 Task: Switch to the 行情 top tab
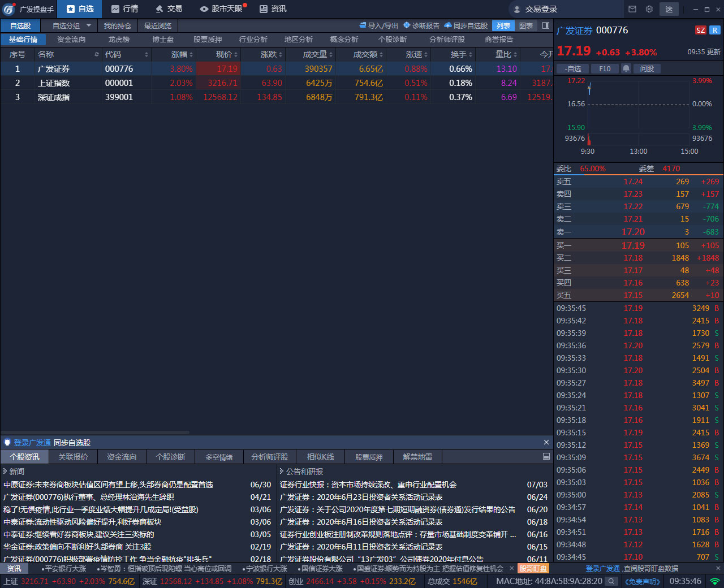[x=124, y=8]
